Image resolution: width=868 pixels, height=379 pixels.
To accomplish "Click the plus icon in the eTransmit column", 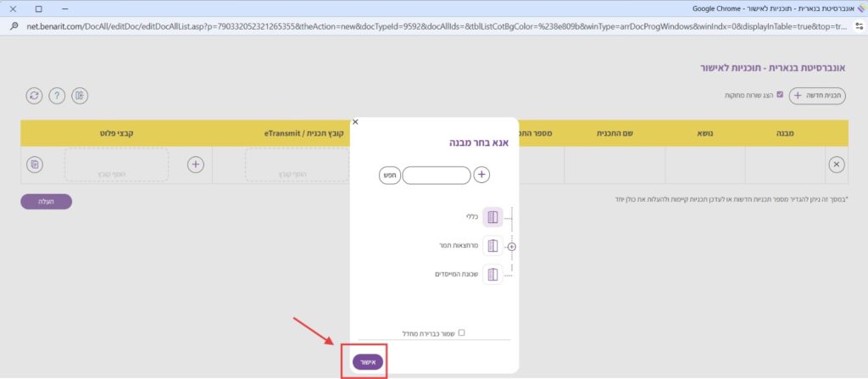I will pos(195,164).
